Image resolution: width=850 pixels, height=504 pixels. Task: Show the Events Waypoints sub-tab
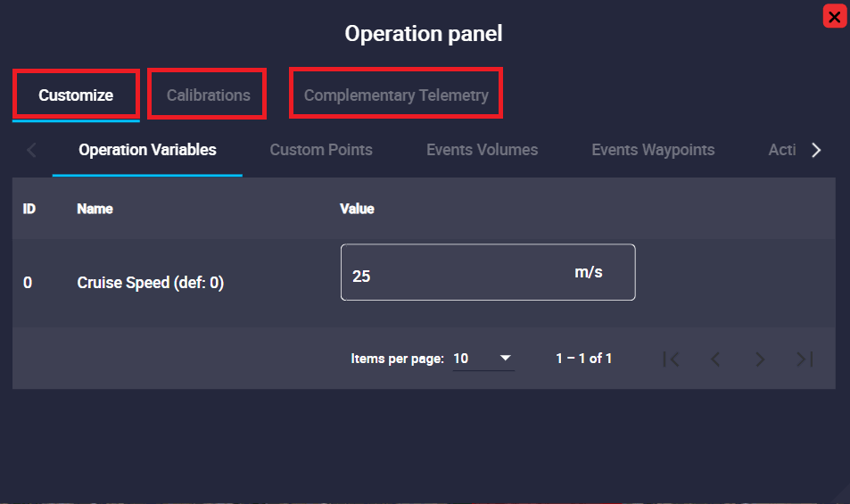[x=653, y=150]
